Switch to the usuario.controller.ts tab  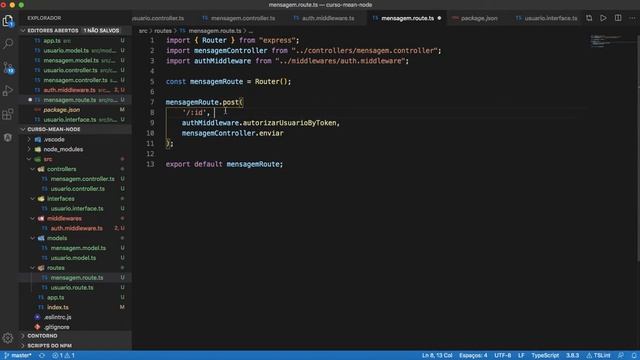click(158, 18)
